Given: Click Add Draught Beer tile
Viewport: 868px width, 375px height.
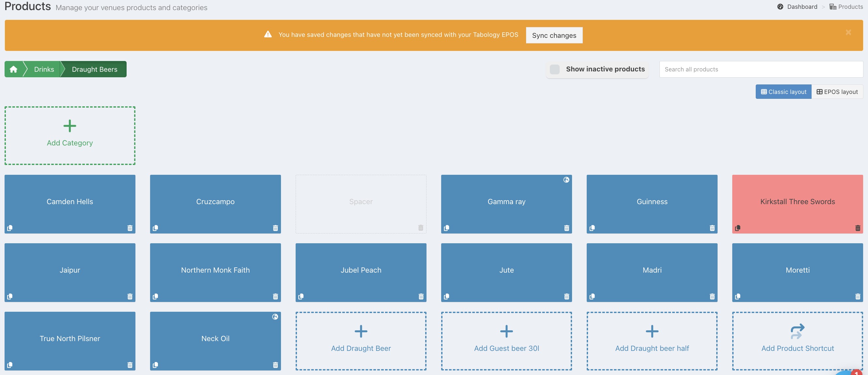Looking at the screenshot, I should tap(361, 341).
